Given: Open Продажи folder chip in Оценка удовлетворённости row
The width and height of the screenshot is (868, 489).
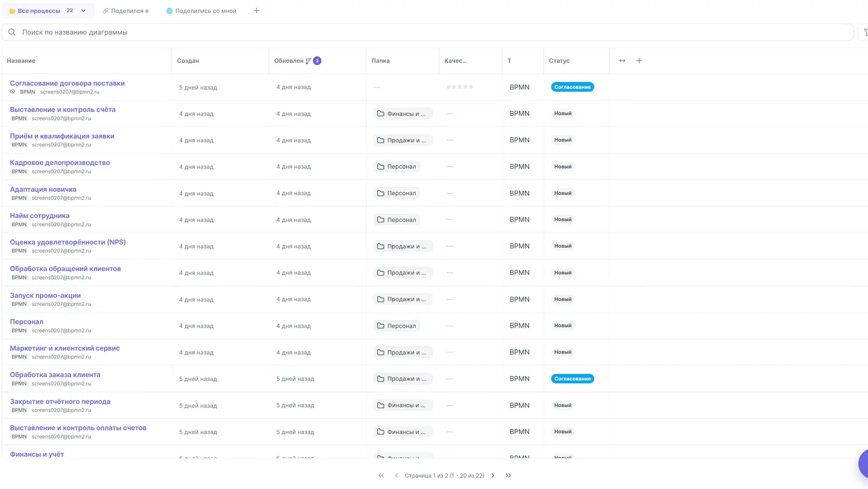Looking at the screenshot, I should coord(403,246).
